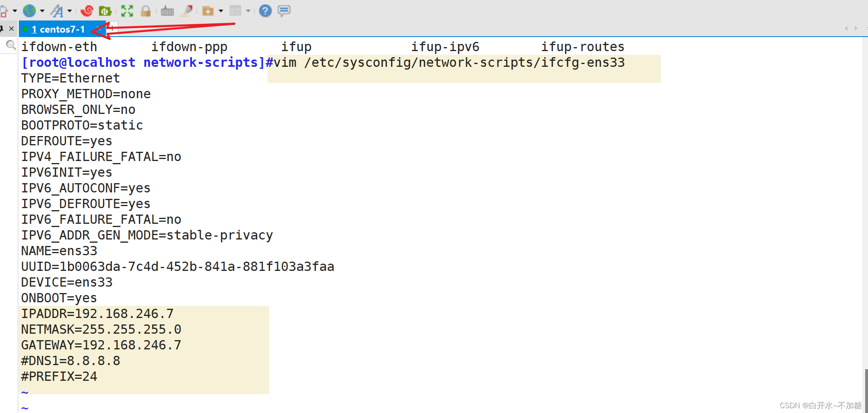The height and width of the screenshot is (413, 868).
Task: Click the ifup listing entry
Action: pyautogui.click(x=296, y=47)
